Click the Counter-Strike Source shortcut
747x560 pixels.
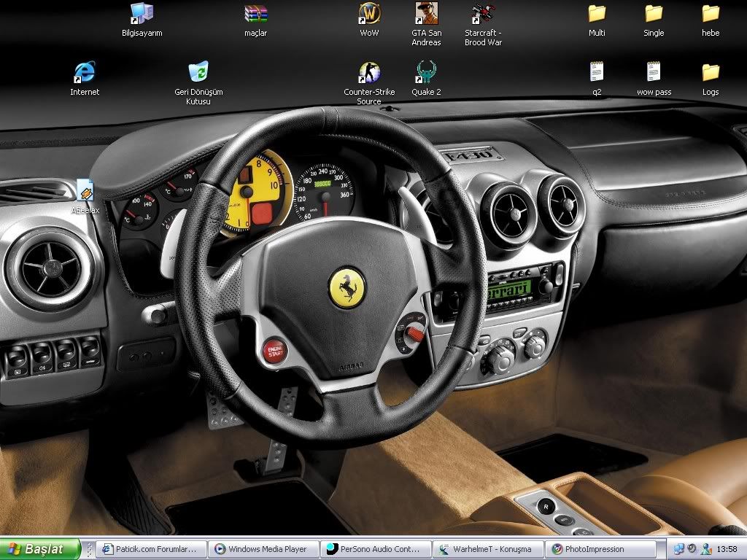click(369, 72)
